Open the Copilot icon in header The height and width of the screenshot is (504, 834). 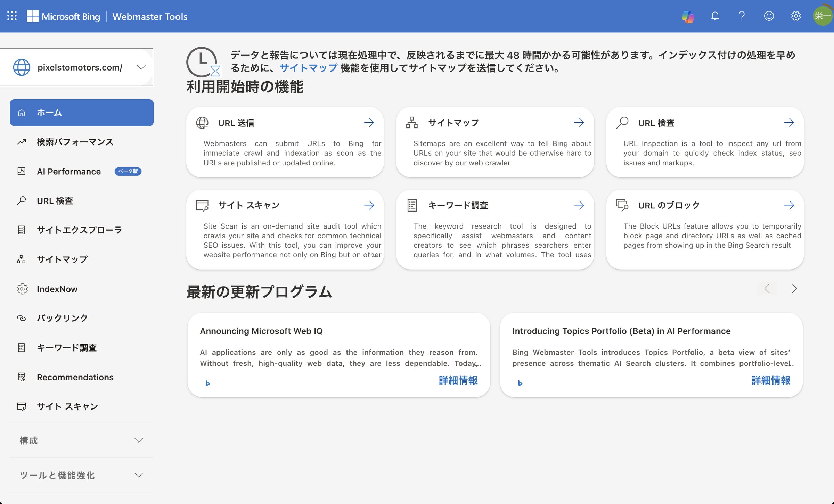pos(688,16)
